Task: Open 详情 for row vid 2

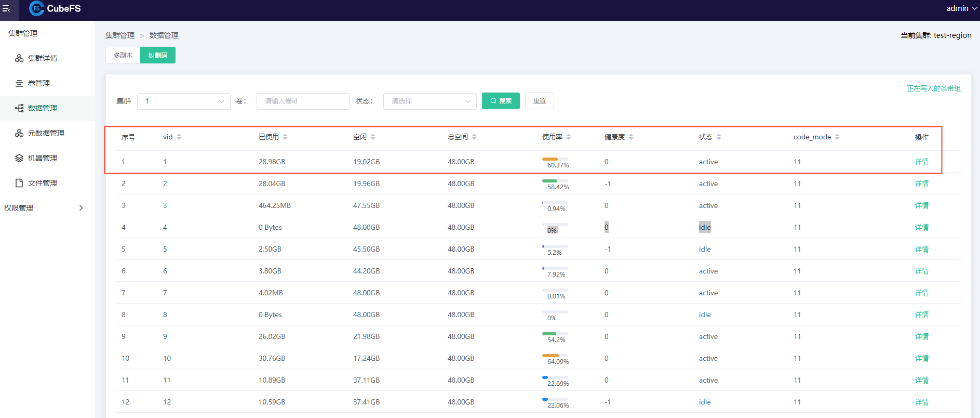Action: [x=922, y=184]
